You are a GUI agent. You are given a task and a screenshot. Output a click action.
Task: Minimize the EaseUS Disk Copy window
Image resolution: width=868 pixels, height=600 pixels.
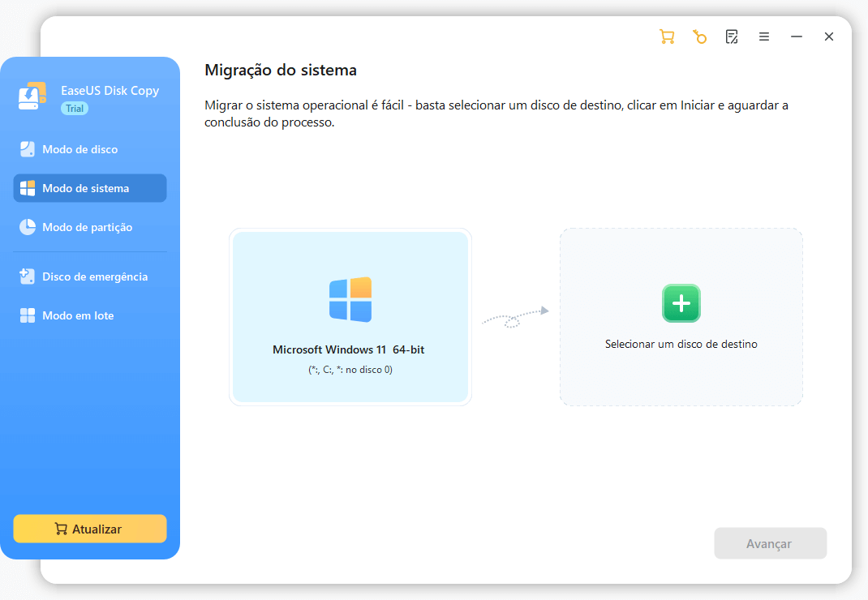(x=797, y=36)
